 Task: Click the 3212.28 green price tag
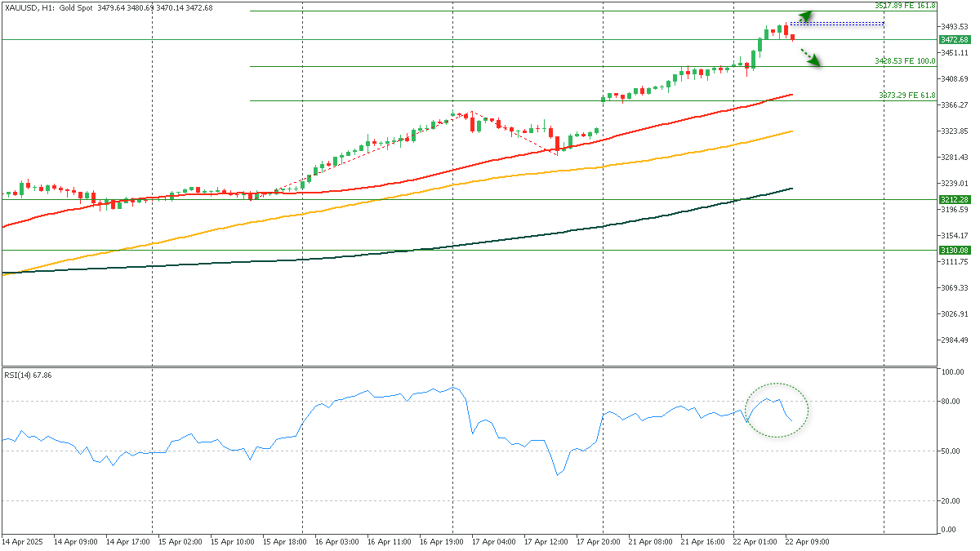953,199
